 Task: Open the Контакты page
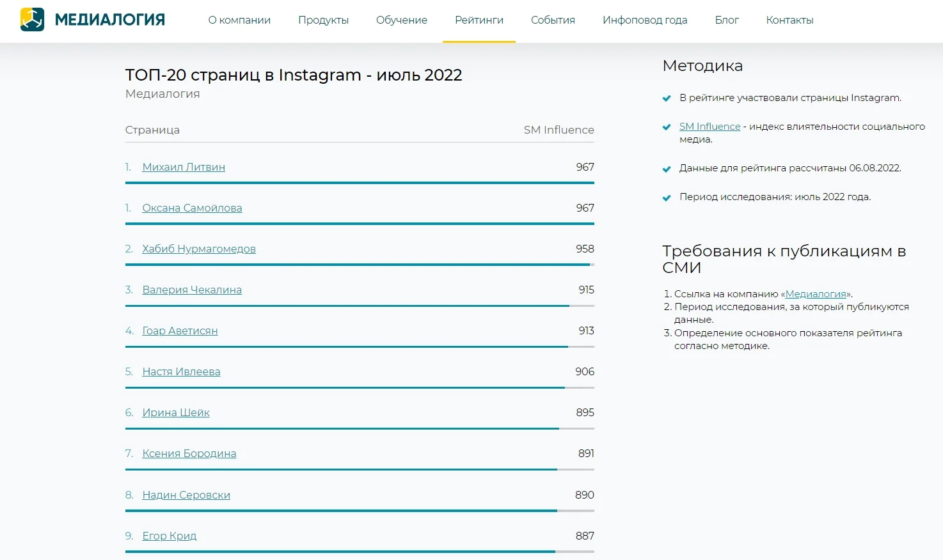[789, 20]
